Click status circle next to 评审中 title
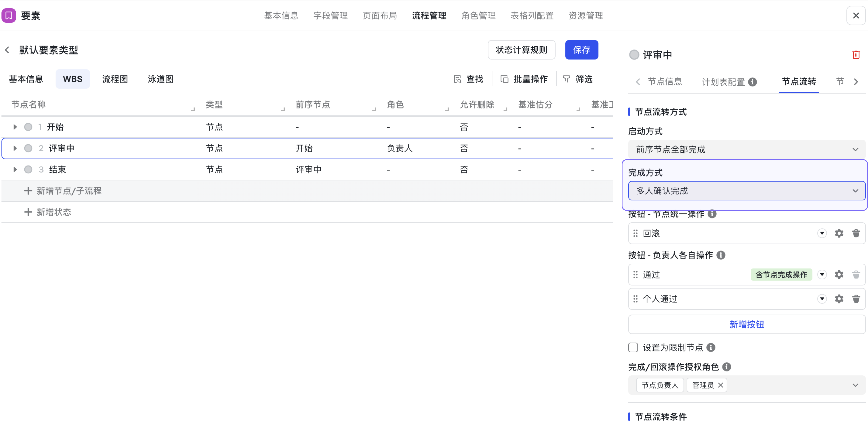Screen dimensions: 868x427 (x=634, y=54)
